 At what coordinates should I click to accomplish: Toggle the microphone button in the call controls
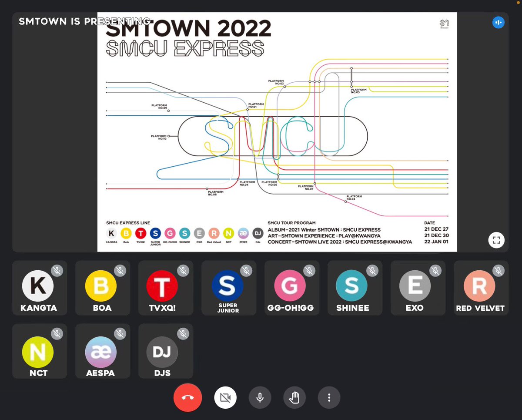click(260, 397)
